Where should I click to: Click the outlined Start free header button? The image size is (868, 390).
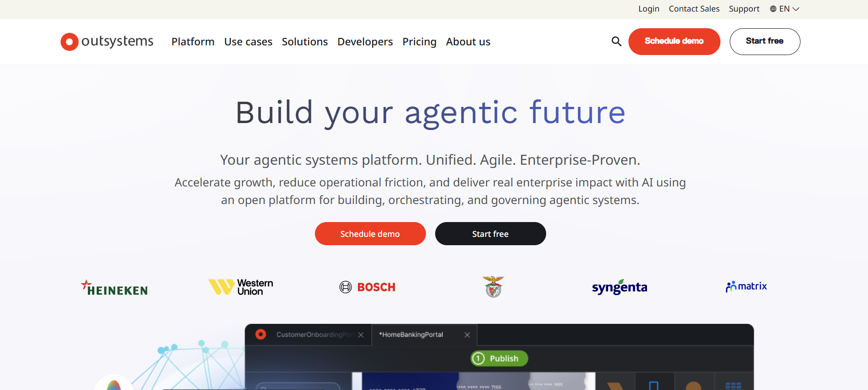[x=765, y=42]
